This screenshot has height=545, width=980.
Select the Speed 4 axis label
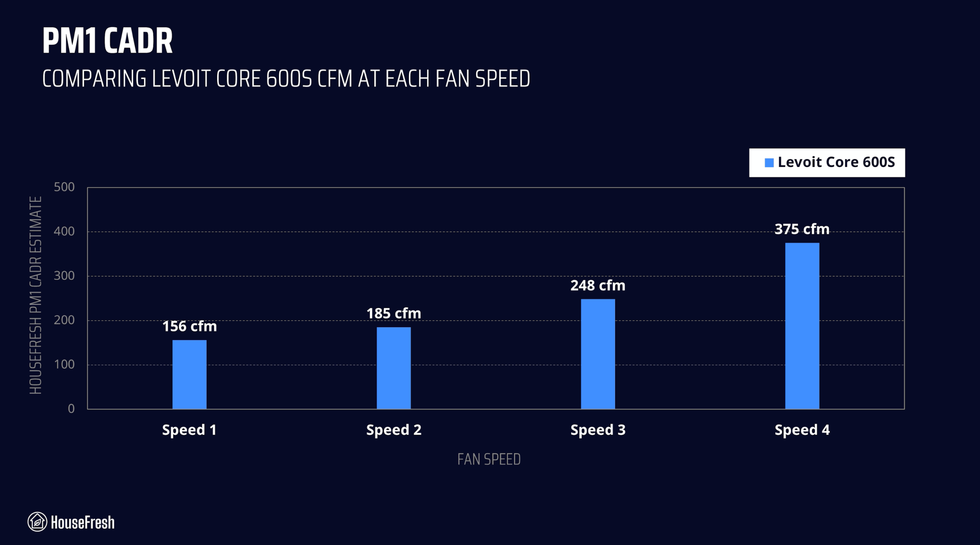coord(802,430)
